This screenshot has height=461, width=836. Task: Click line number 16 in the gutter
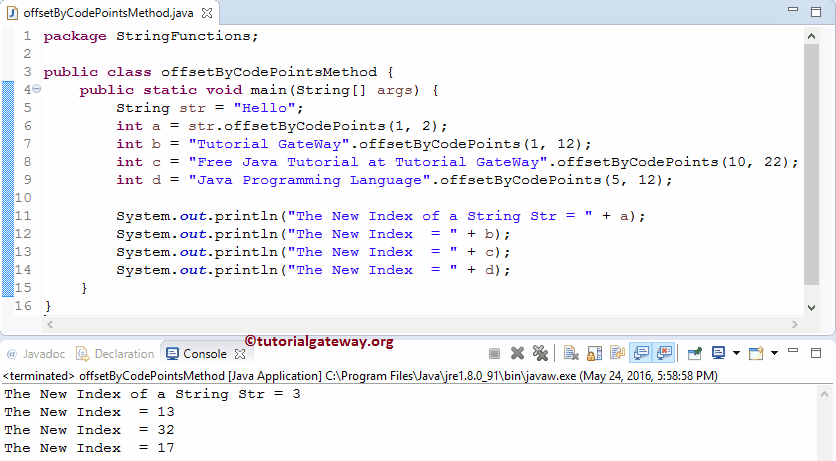tap(23, 306)
